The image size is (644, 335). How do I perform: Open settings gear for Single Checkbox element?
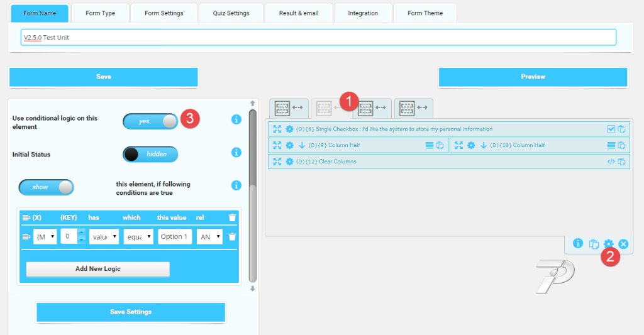pos(289,129)
